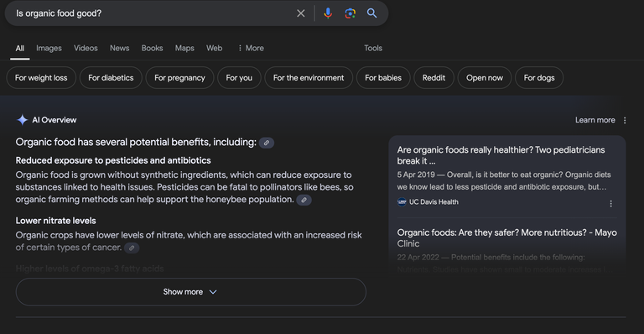Select the 'Reddit' filter chip
Screen dimensions: 644x334
coord(434,78)
